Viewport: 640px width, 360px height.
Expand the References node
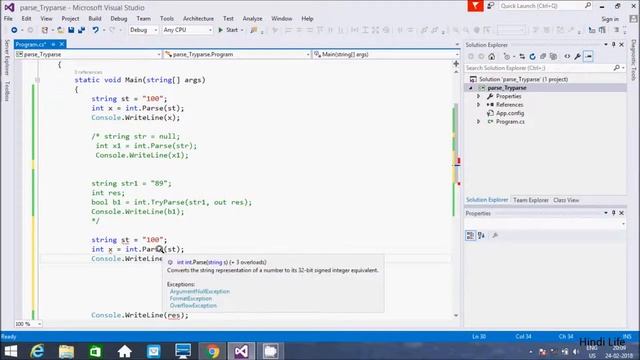pos(479,105)
